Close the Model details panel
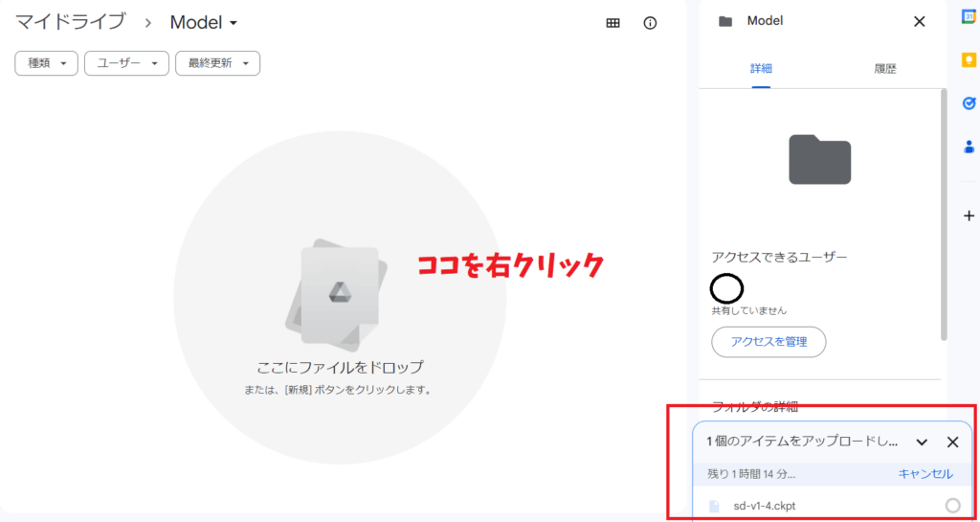Screen dimensions: 980x522 click(919, 21)
